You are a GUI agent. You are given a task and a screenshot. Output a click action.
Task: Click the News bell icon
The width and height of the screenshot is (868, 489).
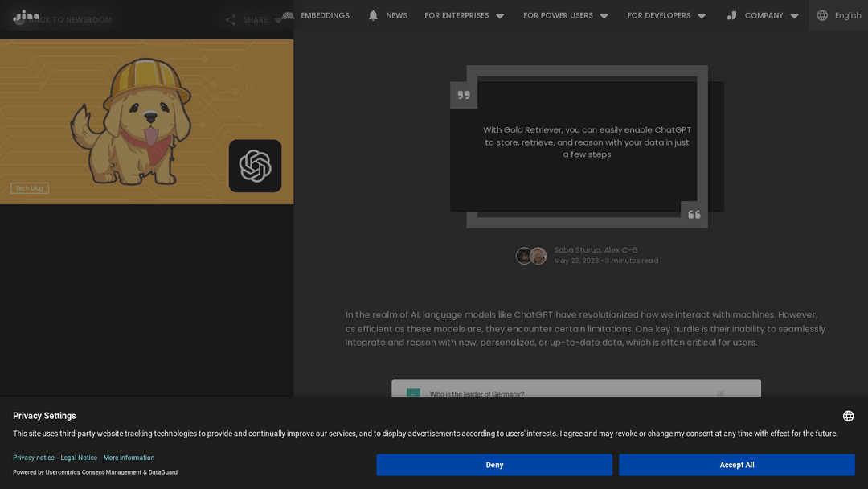coord(373,15)
